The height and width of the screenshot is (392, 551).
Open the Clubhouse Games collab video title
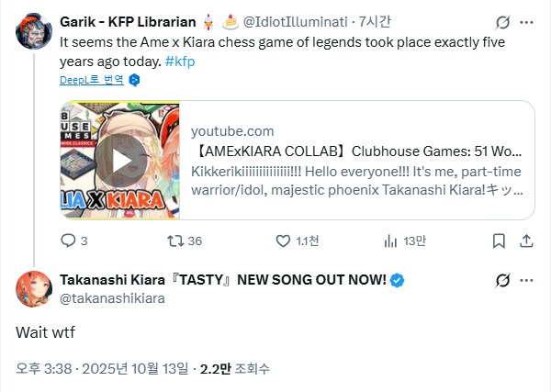point(357,151)
